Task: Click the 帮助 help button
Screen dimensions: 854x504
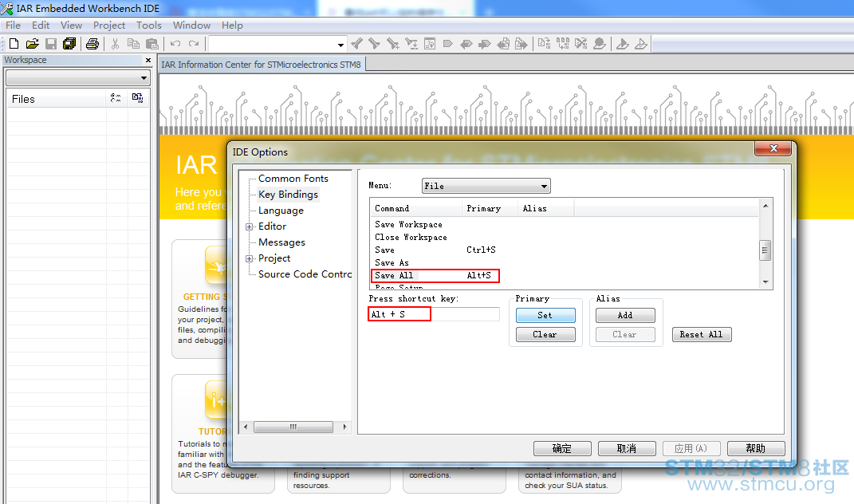Action: pos(756,448)
